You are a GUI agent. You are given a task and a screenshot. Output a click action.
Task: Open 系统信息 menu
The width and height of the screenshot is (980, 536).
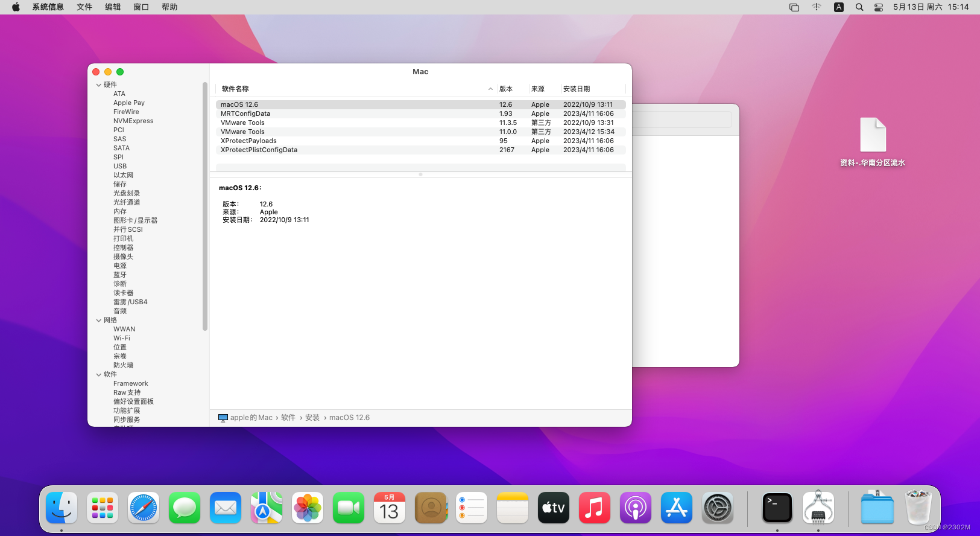click(48, 7)
